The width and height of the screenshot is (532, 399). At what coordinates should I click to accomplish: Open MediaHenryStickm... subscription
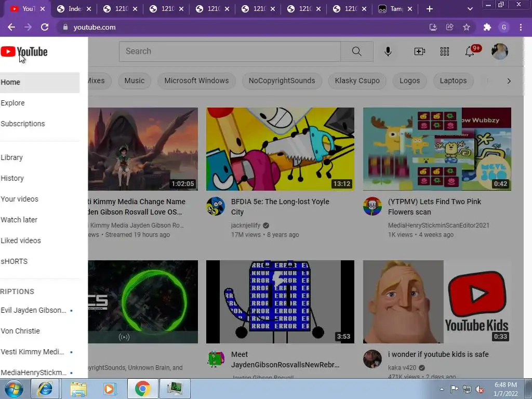39,373
